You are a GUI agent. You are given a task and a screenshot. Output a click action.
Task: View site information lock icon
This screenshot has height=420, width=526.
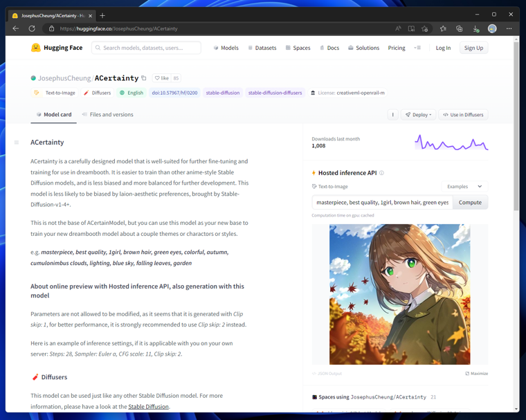pyautogui.click(x=51, y=28)
